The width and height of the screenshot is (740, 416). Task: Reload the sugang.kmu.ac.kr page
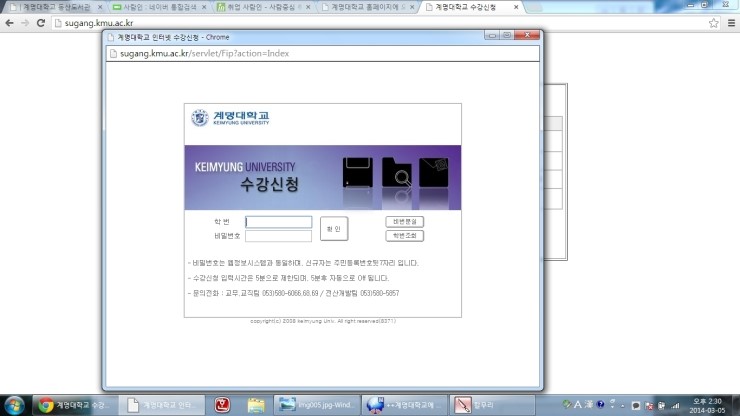(41, 23)
